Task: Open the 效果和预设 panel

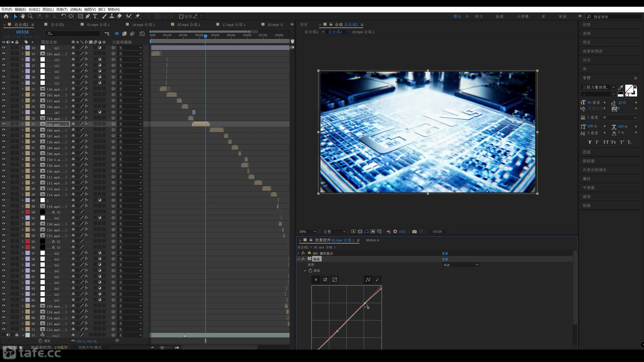Action: pyautogui.click(x=593, y=51)
